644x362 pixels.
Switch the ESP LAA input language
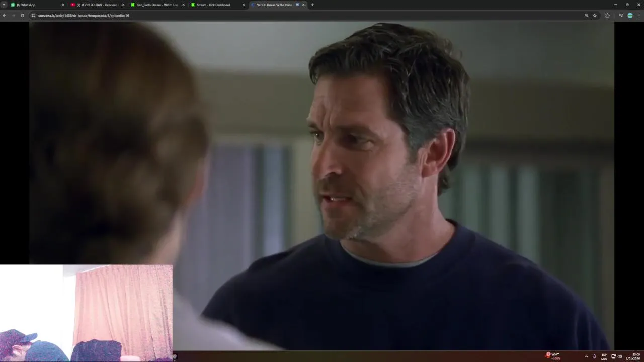pyautogui.click(x=604, y=356)
